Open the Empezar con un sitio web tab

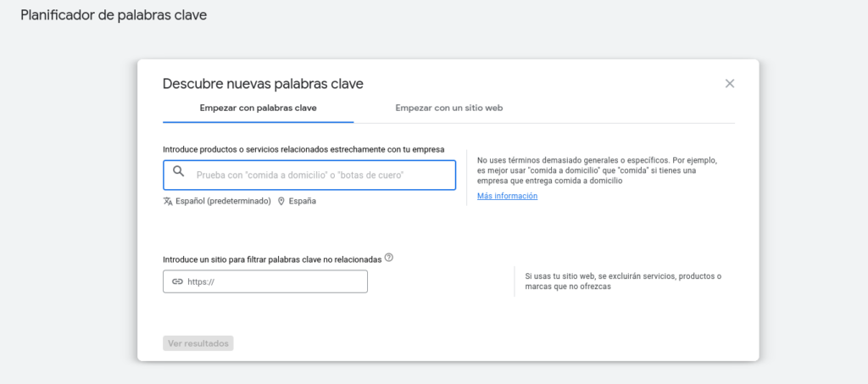[x=449, y=109]
